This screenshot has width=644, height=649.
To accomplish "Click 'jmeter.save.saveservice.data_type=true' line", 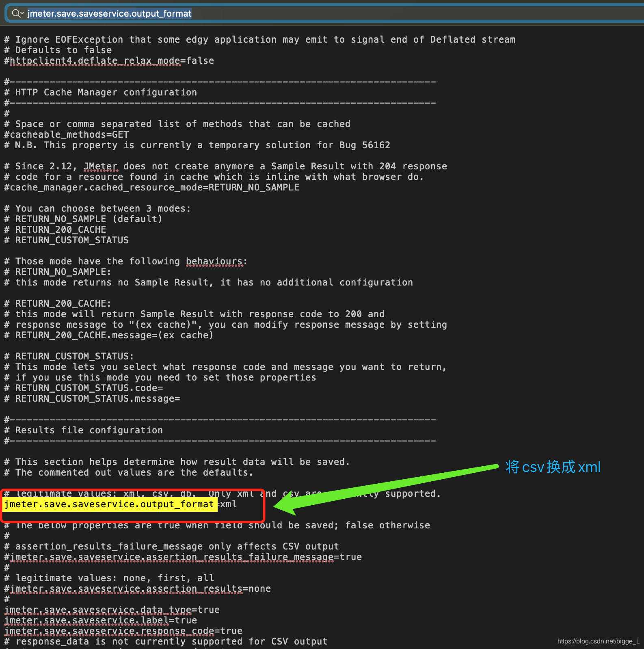I will [x=112, y=610].
